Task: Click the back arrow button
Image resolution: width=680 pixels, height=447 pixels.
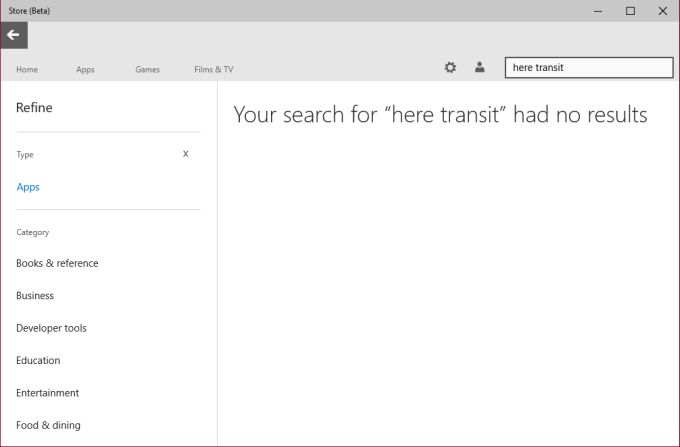Action: pyautogui.click(x=13, y=35)
